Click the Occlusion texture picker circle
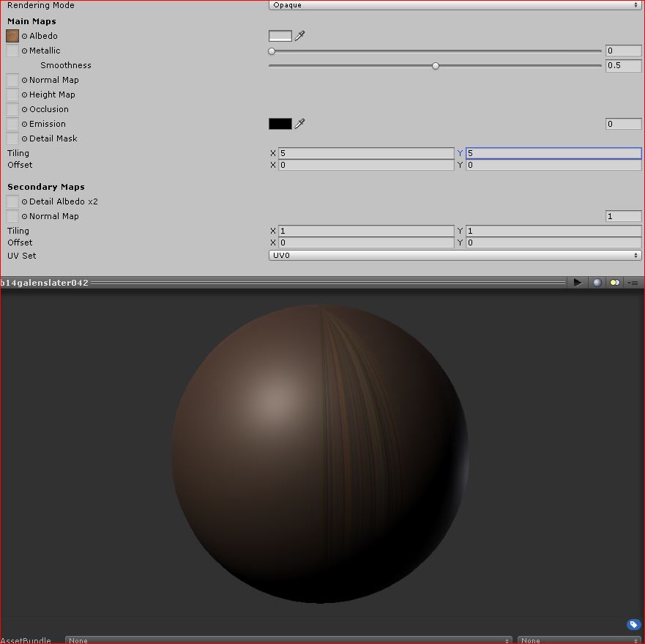 [x=24, y=109]
